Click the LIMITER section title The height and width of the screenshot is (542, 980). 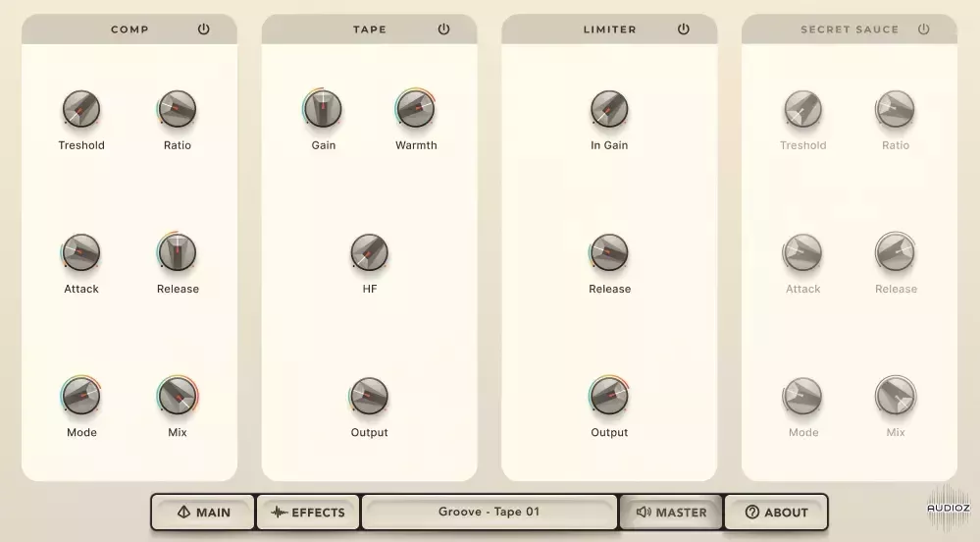click(x=609, y=29)
